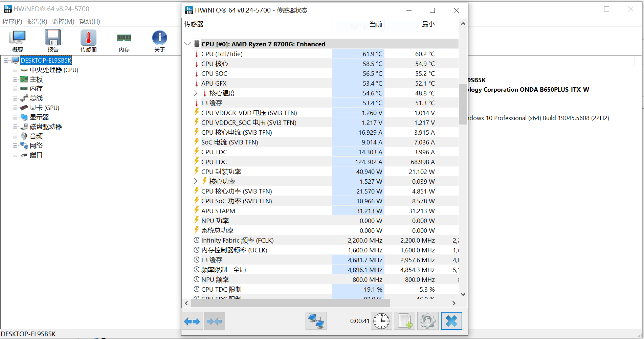The image size is (644, 339).
Task: Click the scroll left arrow at bottom
Action: (x=186, y=303)
